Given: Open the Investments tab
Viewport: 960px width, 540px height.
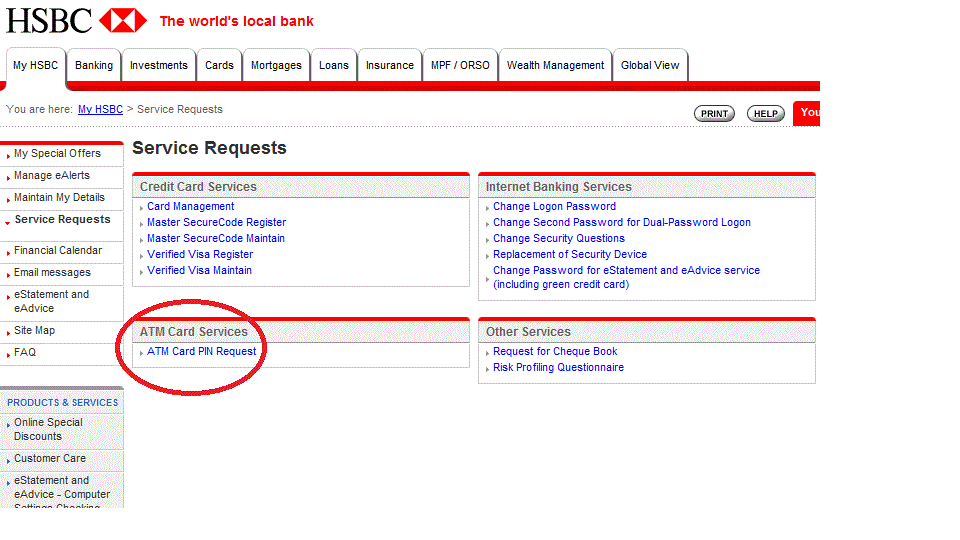Looking at the screenshot, I should click(x=159, y=65).
